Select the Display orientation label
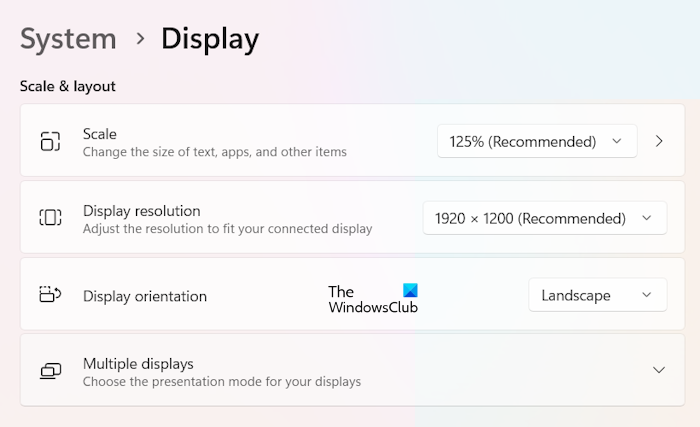Image resolution: width=700 pixels, height=427 pixels. click(x=145, y=296)
